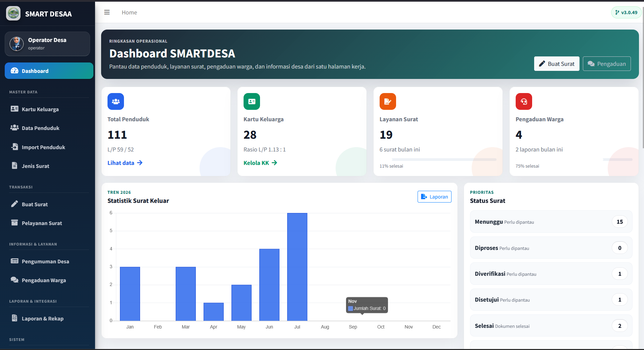Image resolution: width=644 pixels, height=350 pixels.
Task: Select Import Penduduk menu item
Action: point(49,147)
